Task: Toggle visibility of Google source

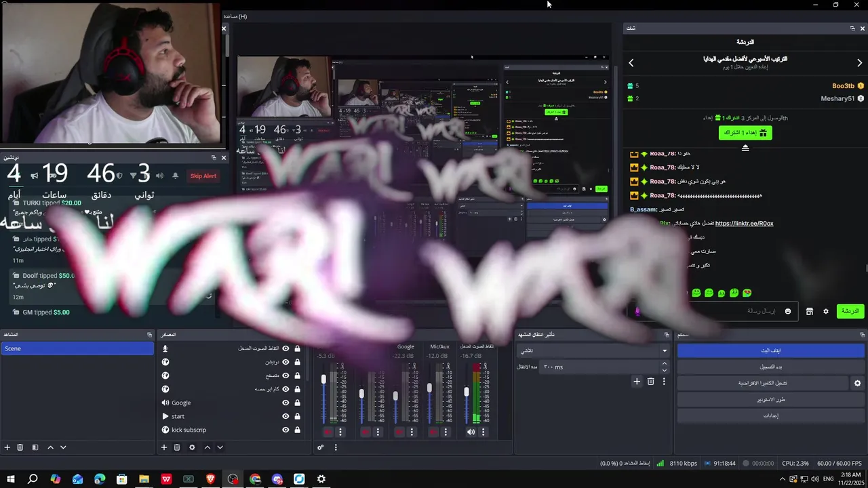Action: pos(285,403)
